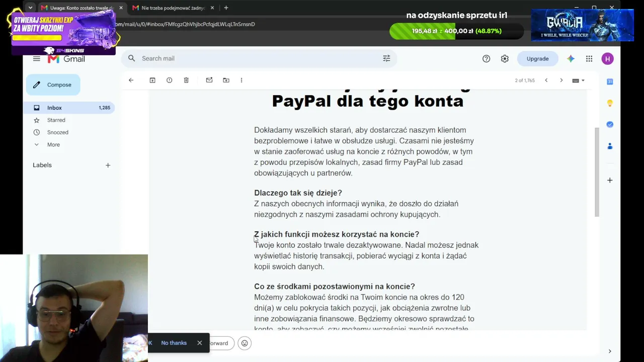Click the Inbox unread count 1,285
This screenshot has height=362, width=644.
[104, 108]
